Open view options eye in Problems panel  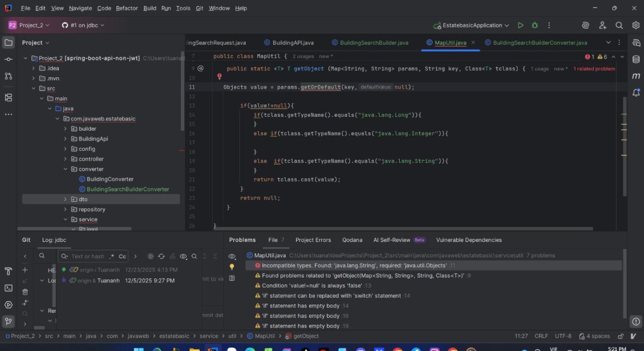click(x=232, y=256)
